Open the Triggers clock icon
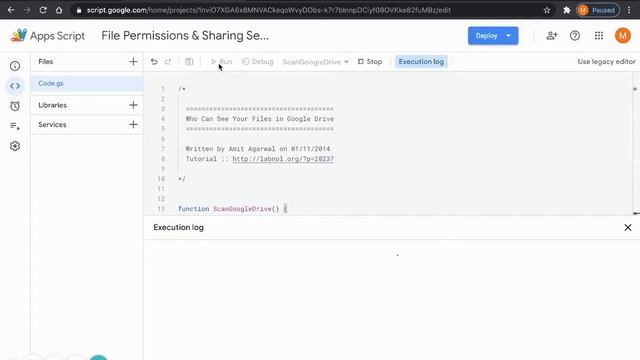 pyautogui.click(x=15, y=106)
